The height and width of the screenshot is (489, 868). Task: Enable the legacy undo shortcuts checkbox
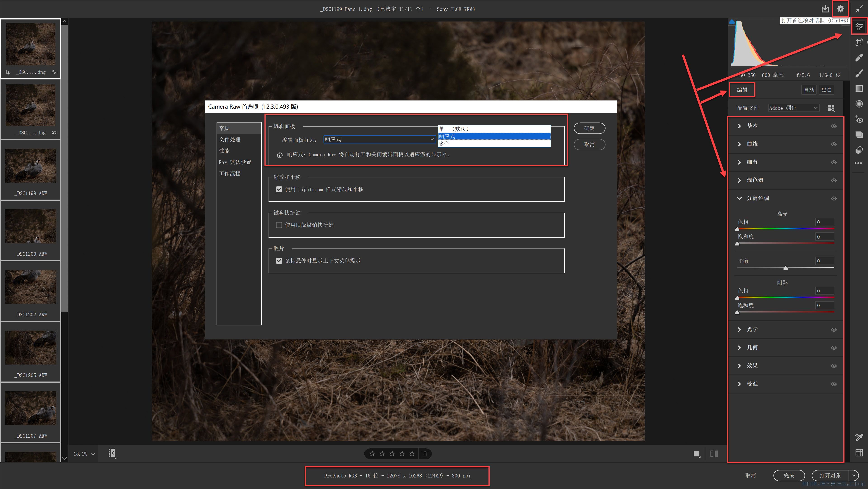279,225
